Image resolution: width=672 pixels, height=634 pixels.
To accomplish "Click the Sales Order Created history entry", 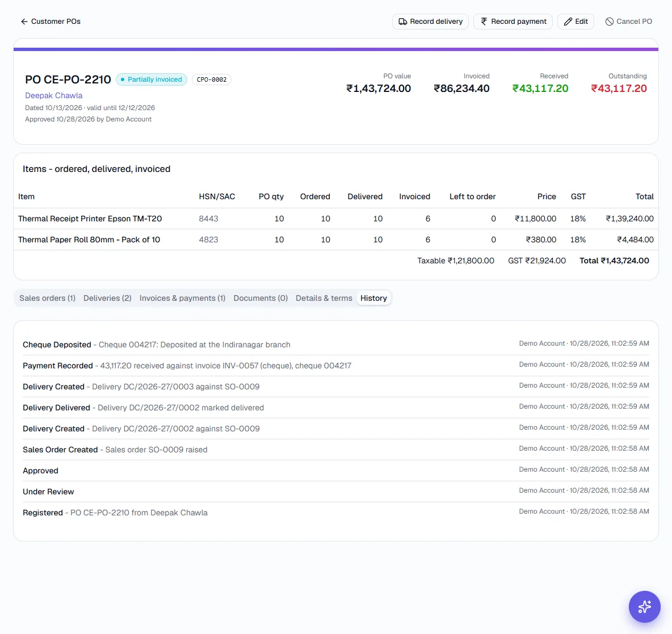I will (335, 450).
